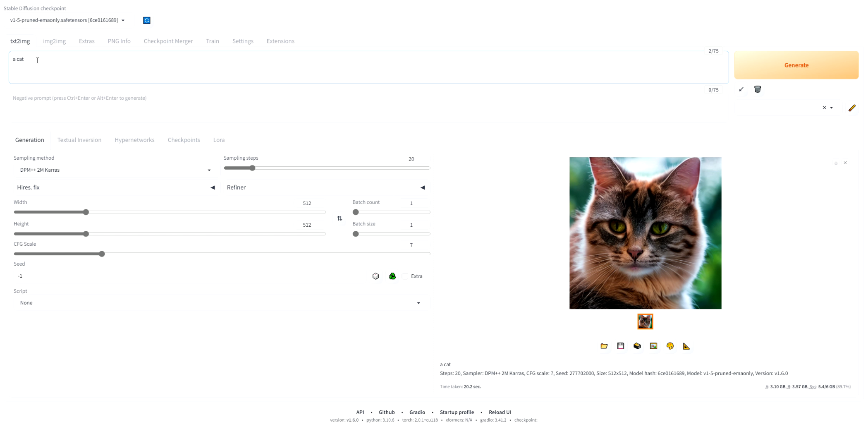
Task: Open the Github link
Action: pyautogui.click(x=387, y=412)
